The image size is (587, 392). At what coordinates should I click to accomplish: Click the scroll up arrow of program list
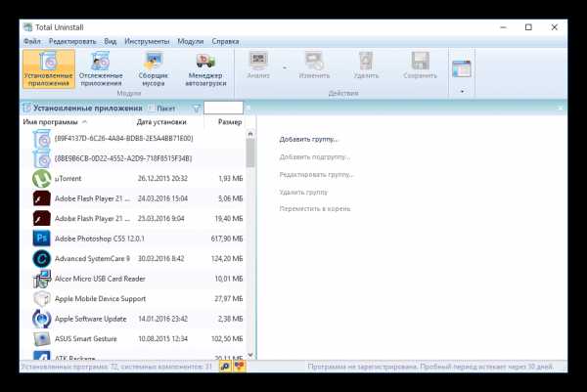coord(250,133)
